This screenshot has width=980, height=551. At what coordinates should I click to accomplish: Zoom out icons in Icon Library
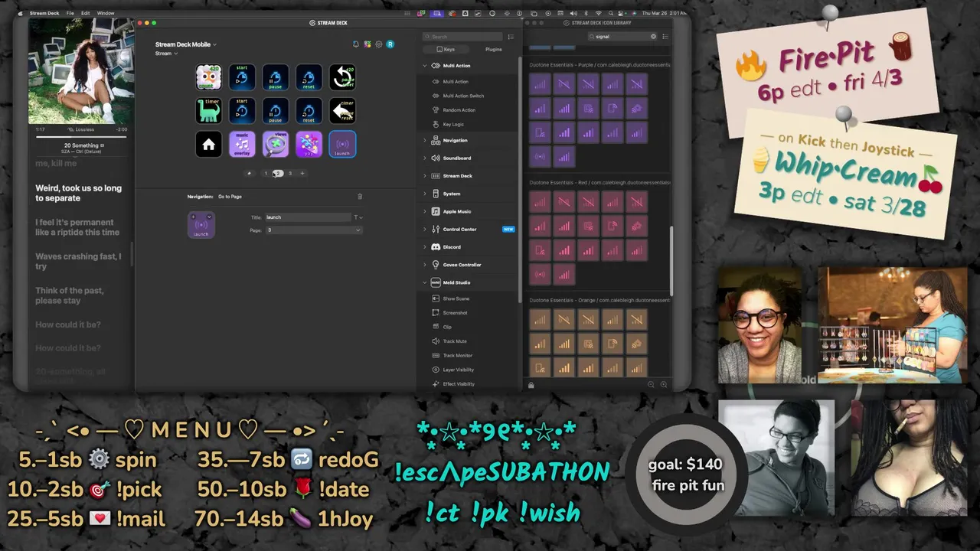(x=651, y=385)
